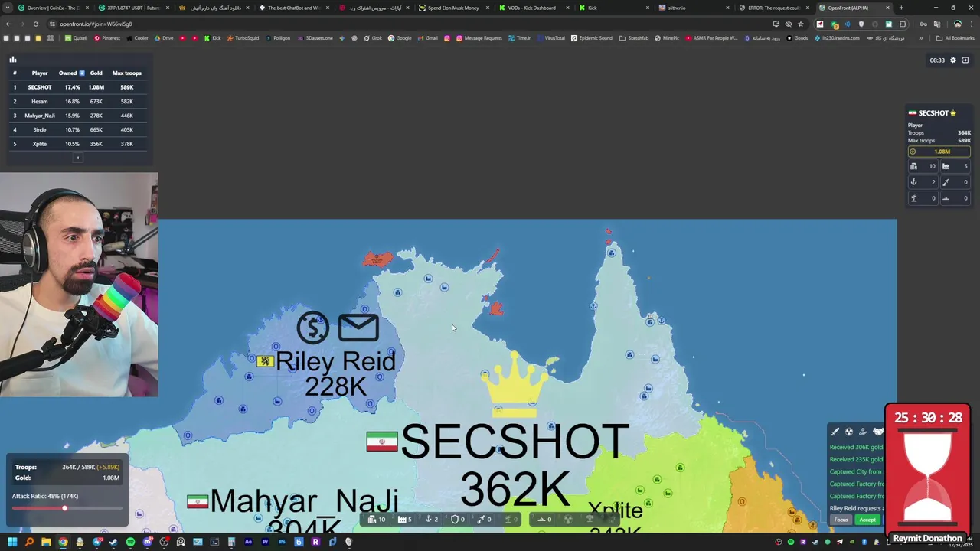Click the streamer webcam thumbnail
The width and height of the screenshot is (980, 551).
click(x=79, y=285)
